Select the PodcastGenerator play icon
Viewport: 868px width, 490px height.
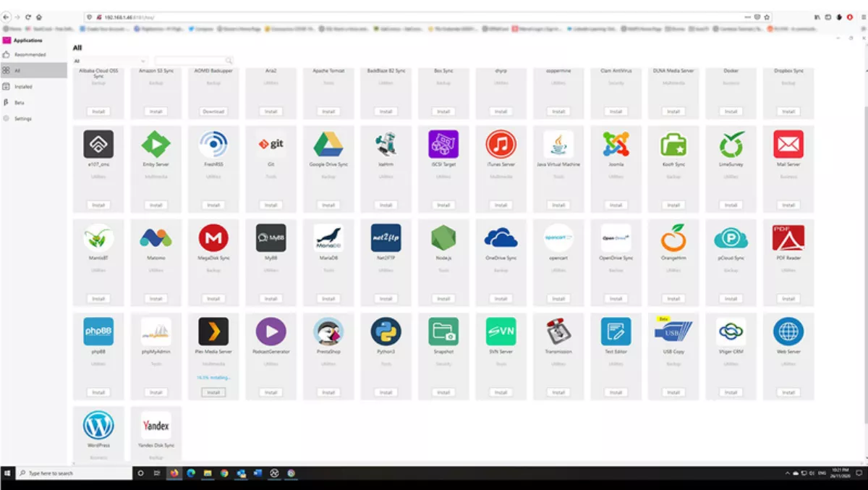(x=271, y=331)
